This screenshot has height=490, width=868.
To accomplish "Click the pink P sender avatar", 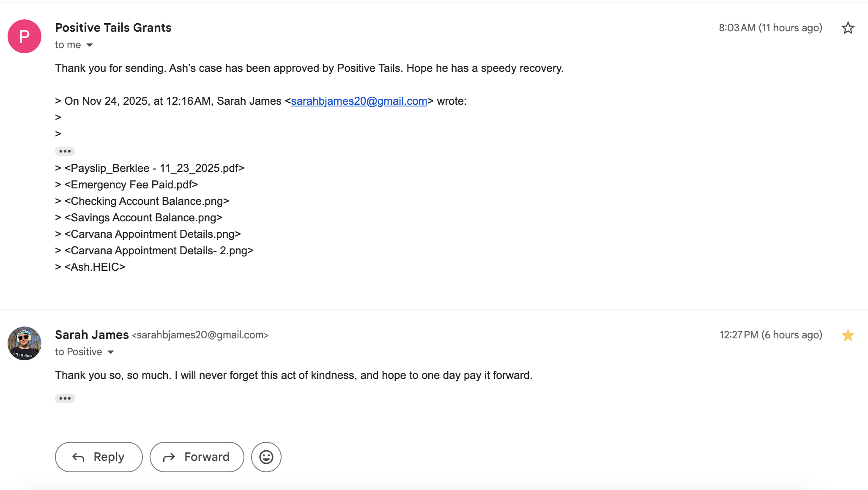I will (25, 36).
